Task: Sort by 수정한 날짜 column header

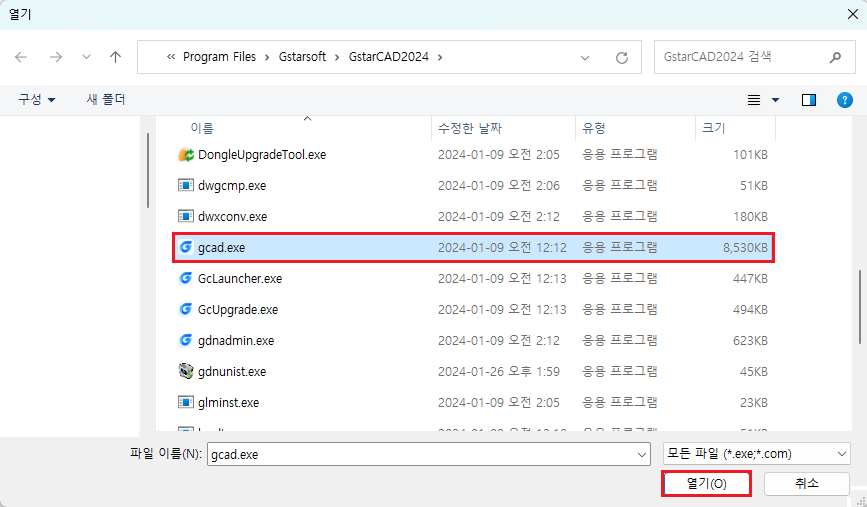Action: click(470, 128)
